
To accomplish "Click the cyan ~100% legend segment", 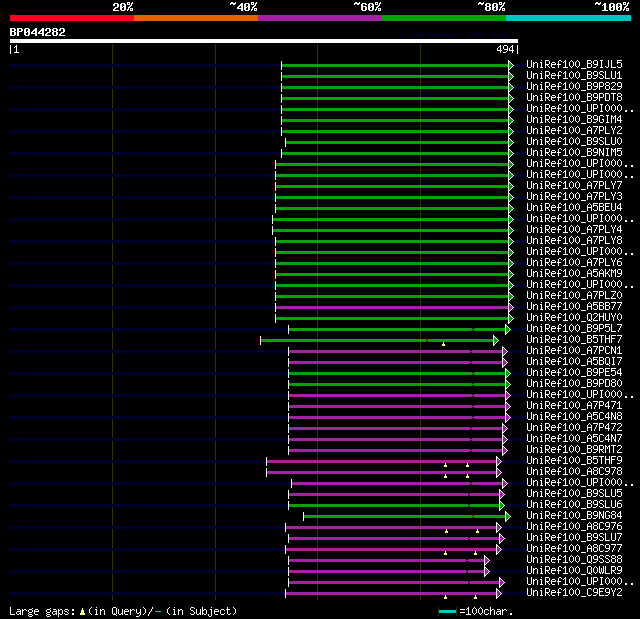I will [569, 18].
